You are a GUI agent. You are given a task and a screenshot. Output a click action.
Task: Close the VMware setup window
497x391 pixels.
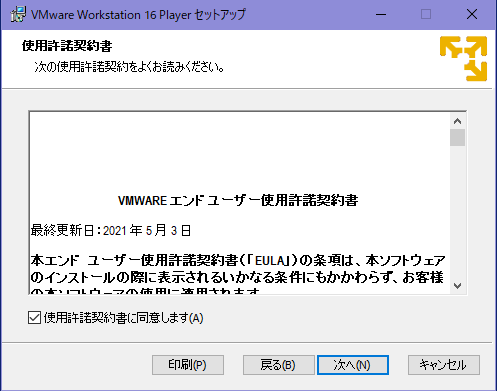tap(472, 14)
